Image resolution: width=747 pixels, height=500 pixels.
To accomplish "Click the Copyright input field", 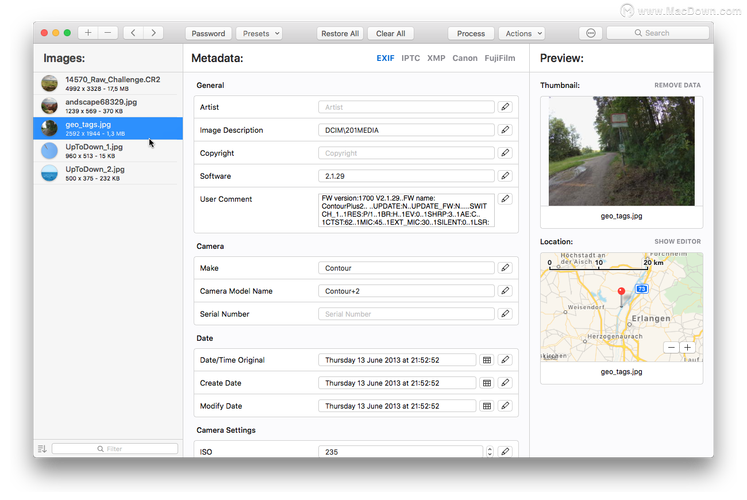I will (x=406, y=153).
